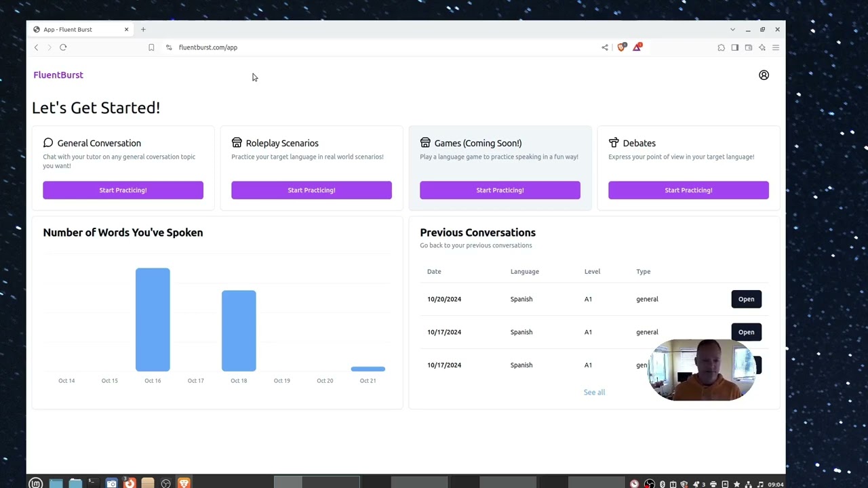Viewport: 868px width, 488px height.
Task: Select the App - Fluent Burst tab
Action: (81, 29)
